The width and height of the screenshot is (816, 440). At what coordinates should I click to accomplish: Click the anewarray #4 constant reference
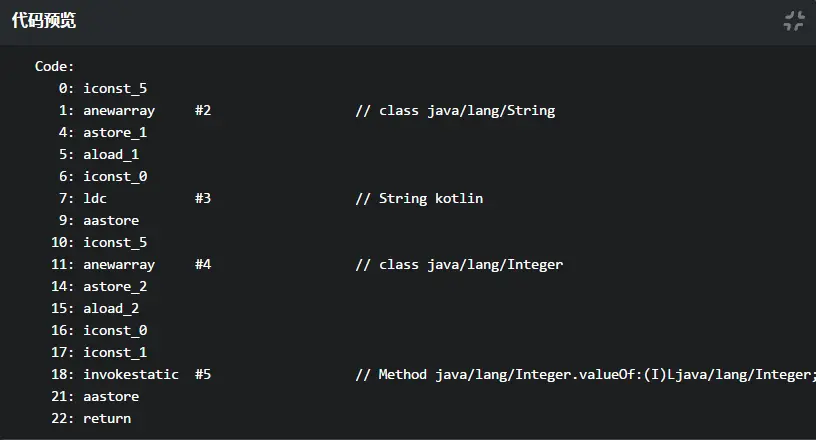coord(203,265)
